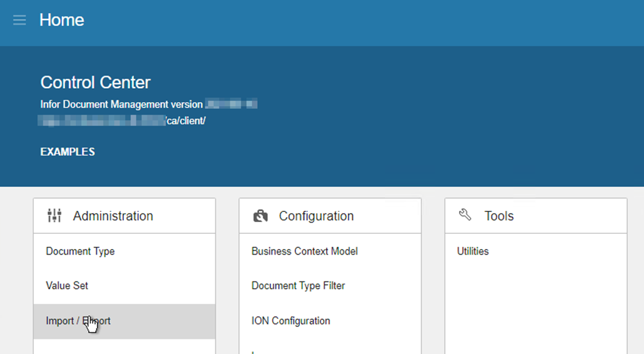Click the Control Center heading
This screenshot has height=354, width=644.
95,82
